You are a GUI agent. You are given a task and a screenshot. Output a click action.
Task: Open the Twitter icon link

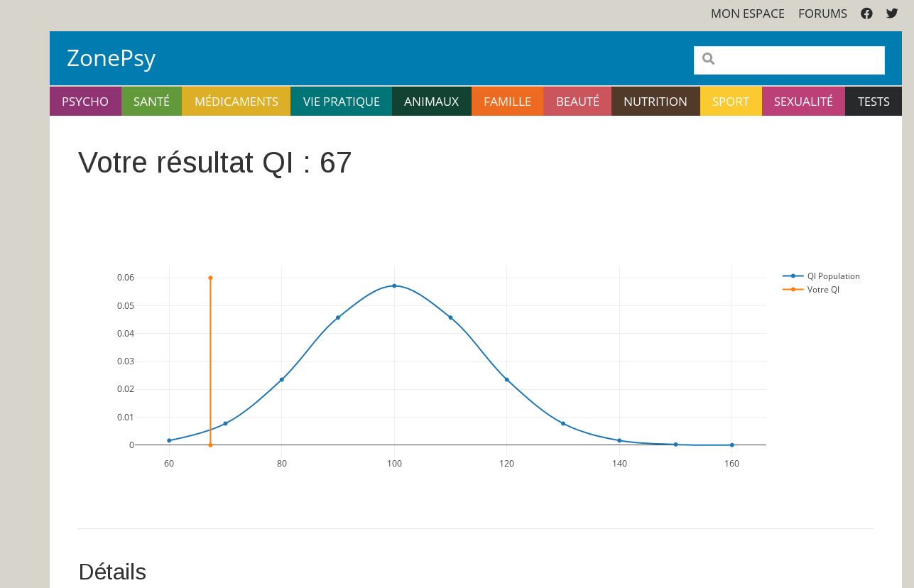click(x=892, y=13)
